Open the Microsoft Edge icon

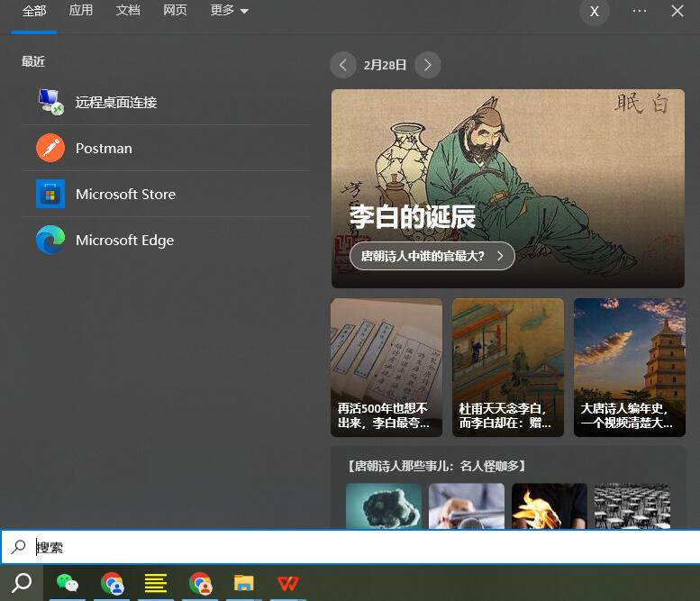50,240
